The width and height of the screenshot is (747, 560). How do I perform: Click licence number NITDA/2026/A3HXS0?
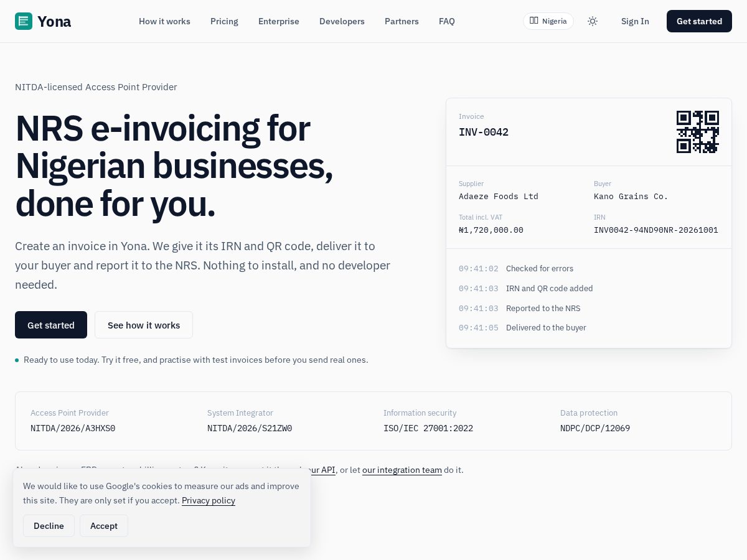(x=73, y=428)
